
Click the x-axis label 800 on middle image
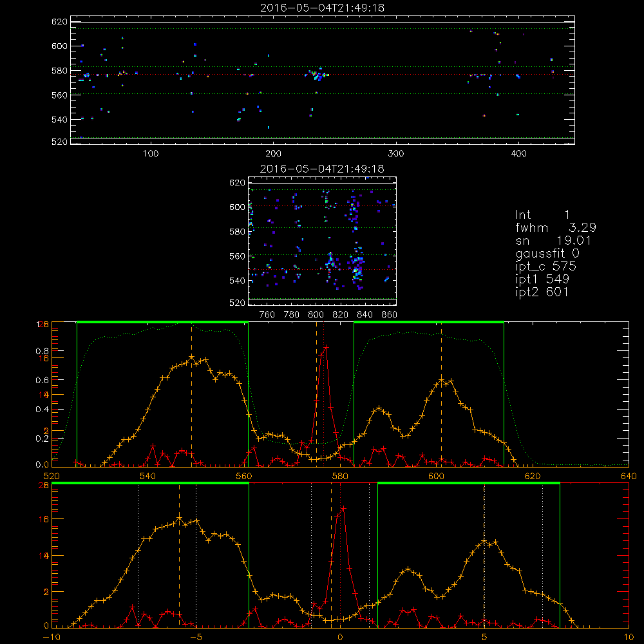pyautogui.click(x=316, y=315)
